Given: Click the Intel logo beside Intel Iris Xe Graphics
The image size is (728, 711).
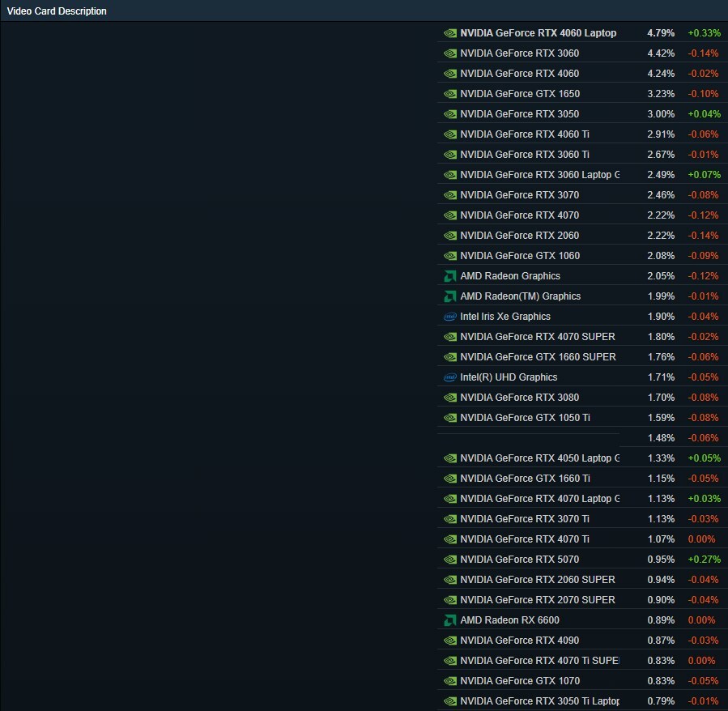Looking at the screenshot, I should click(450, 317).
